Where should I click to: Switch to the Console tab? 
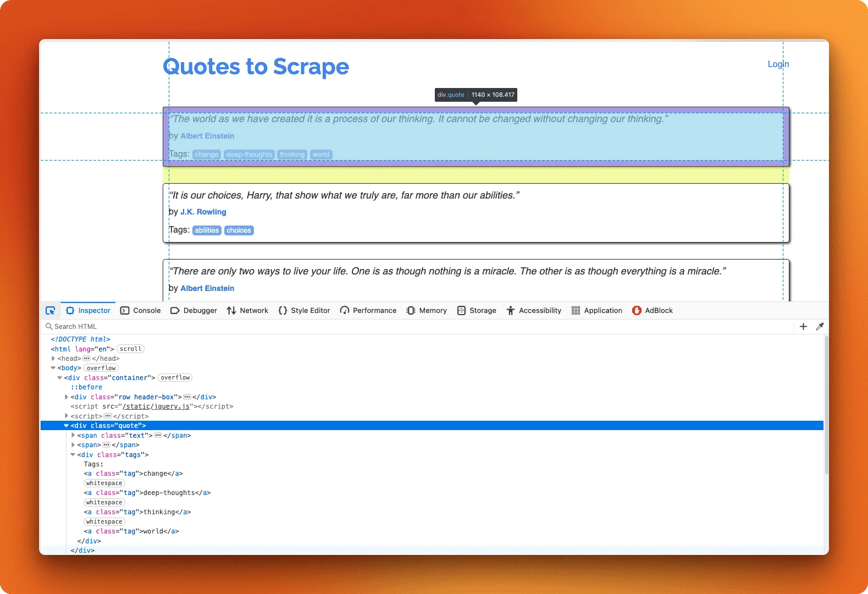point(141,311)
